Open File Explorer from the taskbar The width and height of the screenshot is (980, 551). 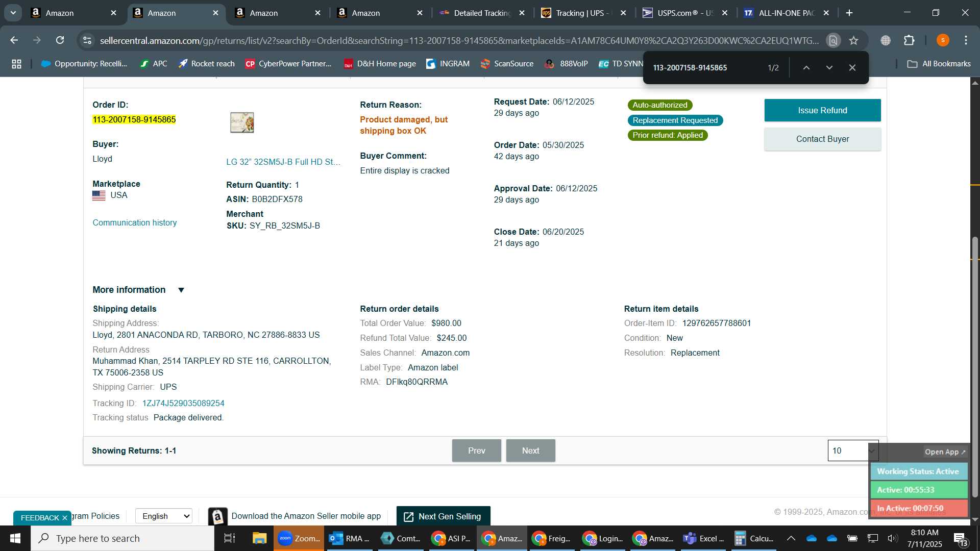pyautogui.click(x=259, y=538)
